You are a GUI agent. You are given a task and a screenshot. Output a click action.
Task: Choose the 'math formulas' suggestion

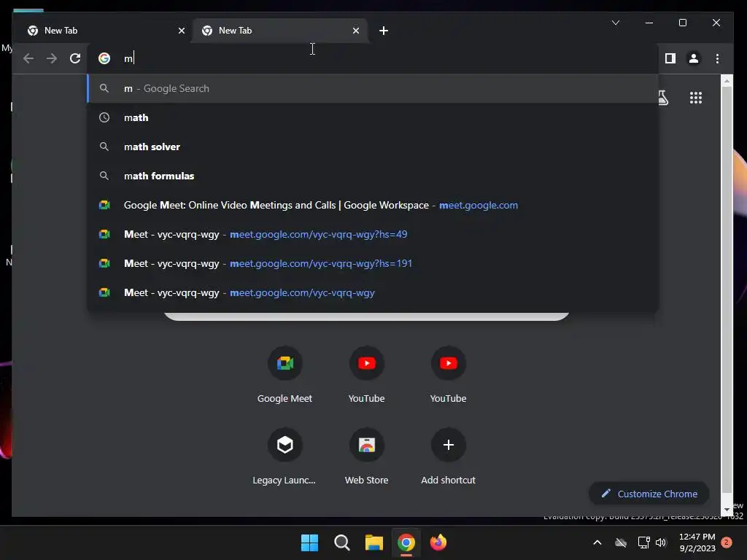click(373, 176)
